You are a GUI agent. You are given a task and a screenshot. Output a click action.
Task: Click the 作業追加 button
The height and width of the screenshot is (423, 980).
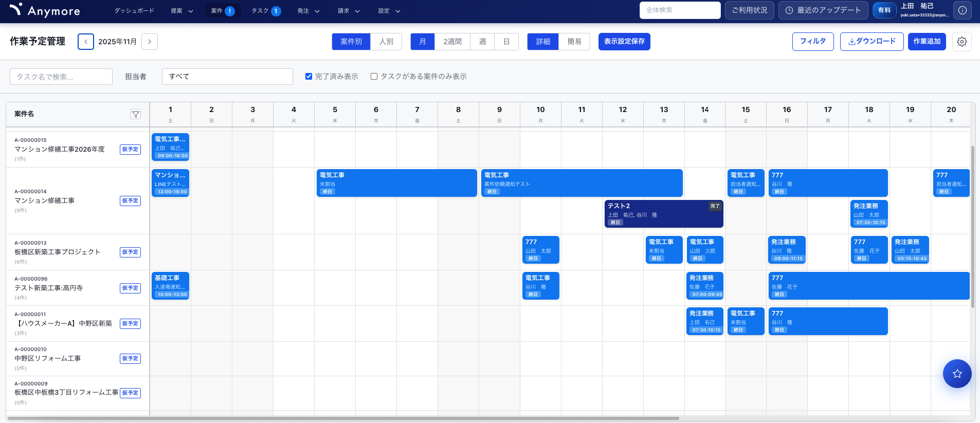(927, 42)
